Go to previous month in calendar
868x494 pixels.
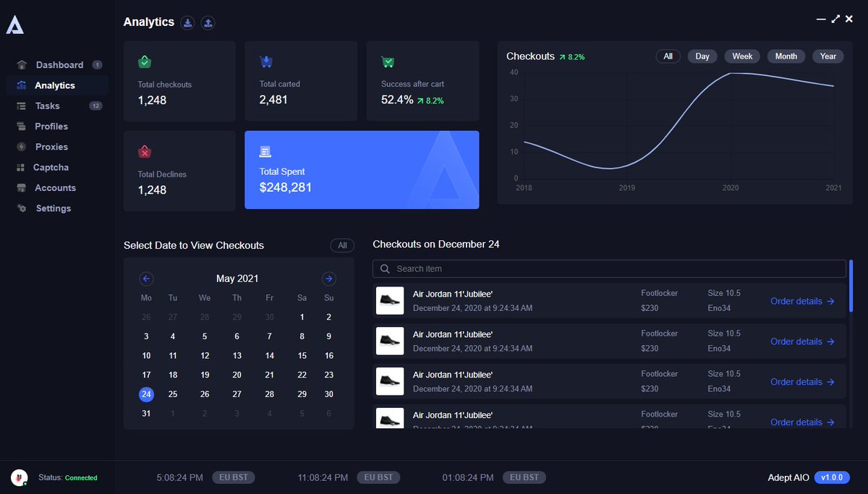(146, 278)
